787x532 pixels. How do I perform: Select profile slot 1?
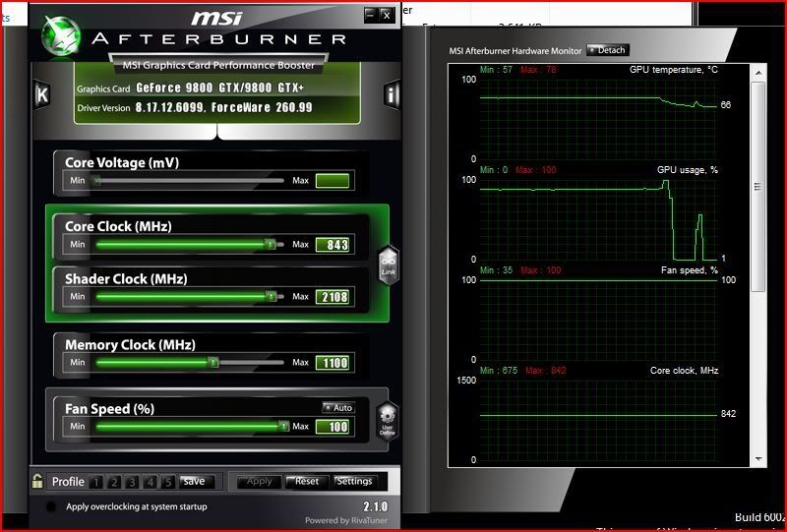point(95,482)
